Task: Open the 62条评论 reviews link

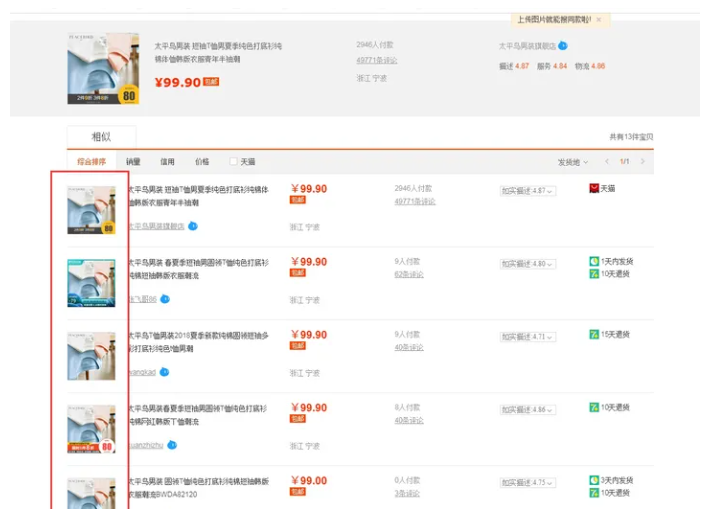Action: pos(409,274)
